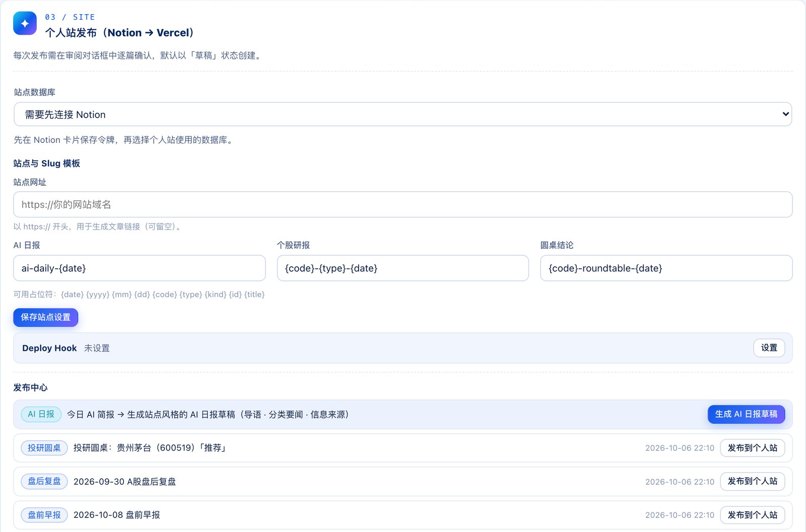
Task: Edit the 圆桌结论 slug template field
Action: pos(666,268)
